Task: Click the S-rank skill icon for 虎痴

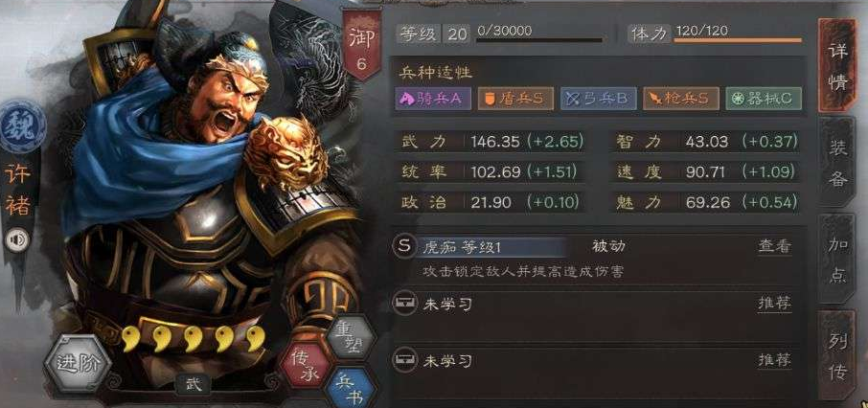Action: pos(404,246)
